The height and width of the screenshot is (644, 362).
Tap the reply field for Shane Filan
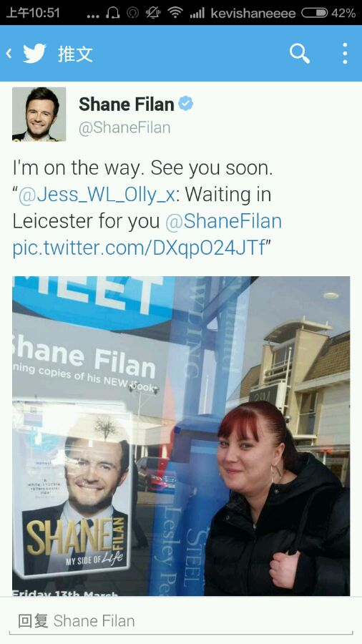tap(181, 620)
